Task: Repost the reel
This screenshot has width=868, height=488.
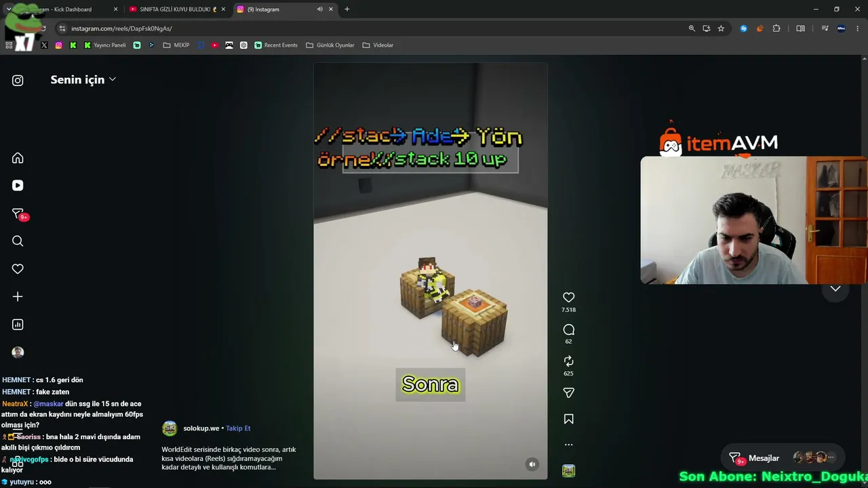Action: pyautogui.click(x=568, y=361)
